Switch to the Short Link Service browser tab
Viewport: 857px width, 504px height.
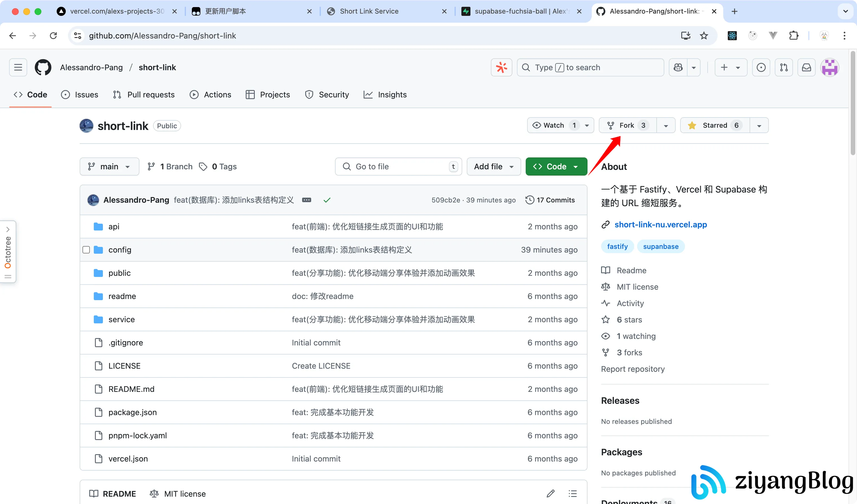pos(369,11)
